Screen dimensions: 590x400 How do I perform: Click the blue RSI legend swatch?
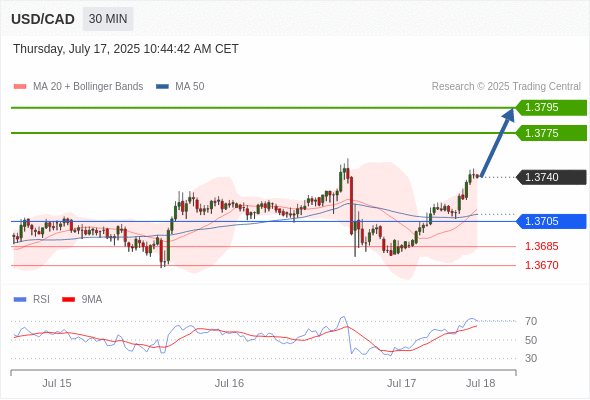tap(20, 300)
